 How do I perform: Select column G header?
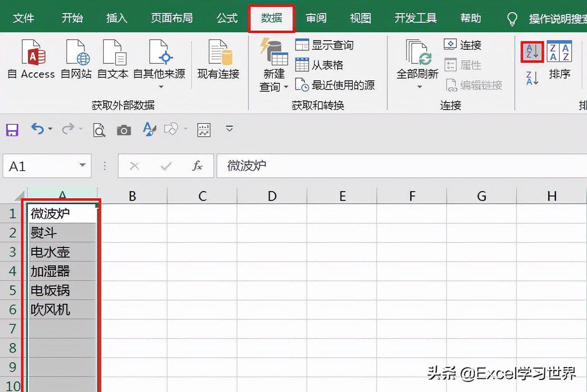(x=482, y=196)
